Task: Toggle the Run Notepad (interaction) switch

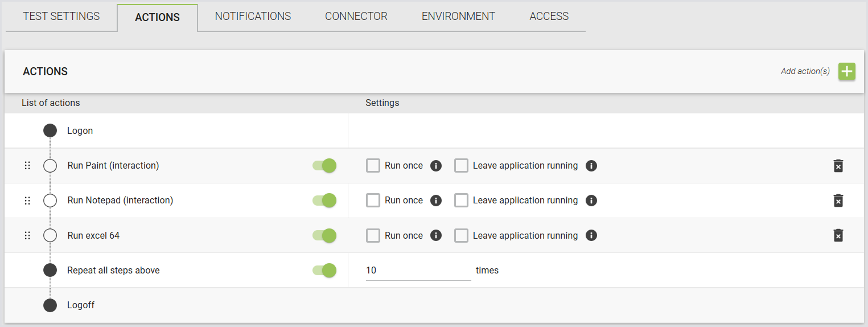Action: click(324, 201)
